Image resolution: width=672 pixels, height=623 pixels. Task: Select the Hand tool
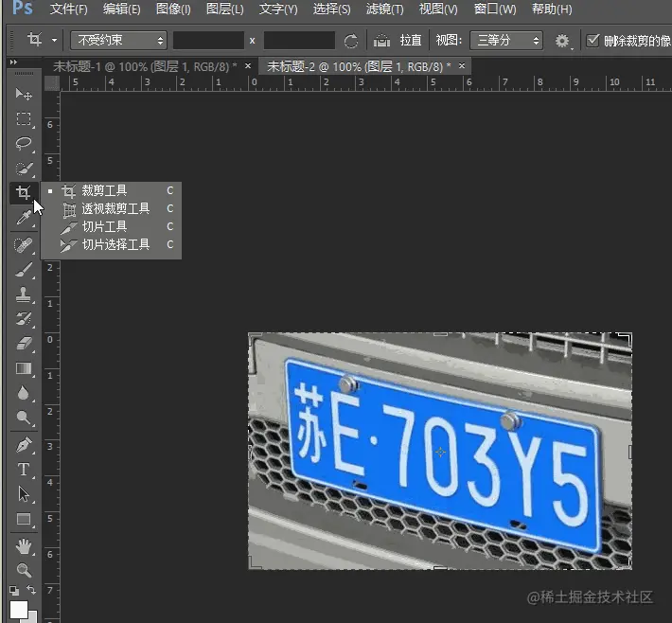point(24,546)
